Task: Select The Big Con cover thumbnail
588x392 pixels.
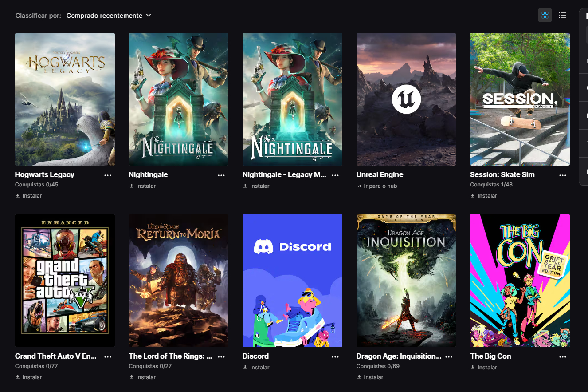Action: pos(520,281)
